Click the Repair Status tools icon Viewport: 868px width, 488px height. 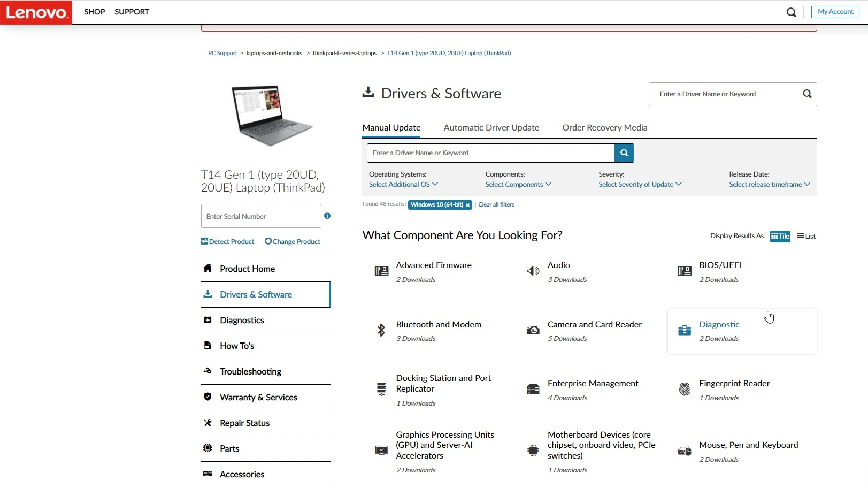click(208, 423)
